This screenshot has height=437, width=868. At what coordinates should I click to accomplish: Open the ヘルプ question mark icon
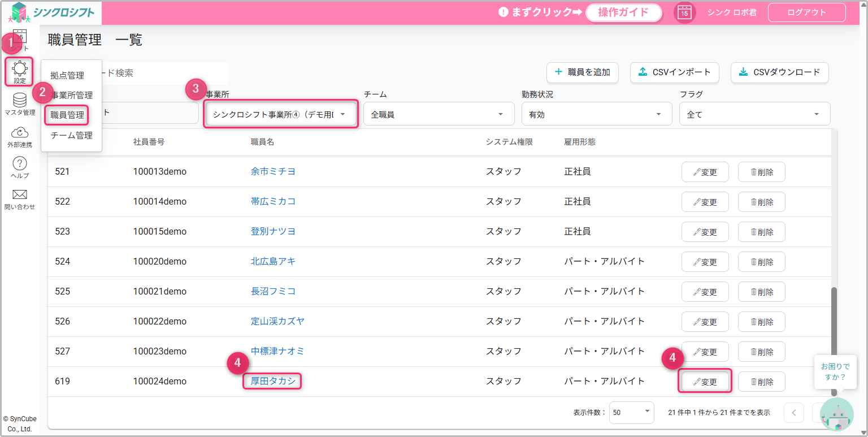pyautogui.click(x=20, y=165)
